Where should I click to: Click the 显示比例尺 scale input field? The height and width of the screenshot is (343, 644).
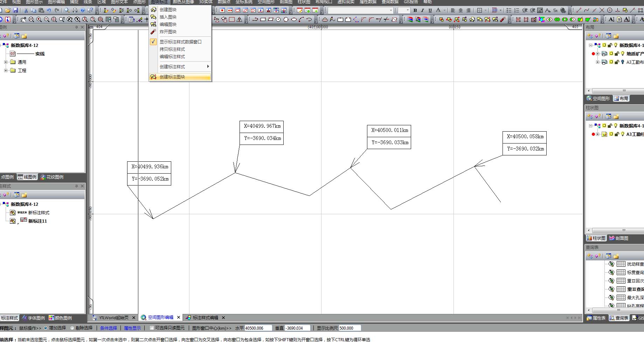pyautogui.click(x=349, y=328)
